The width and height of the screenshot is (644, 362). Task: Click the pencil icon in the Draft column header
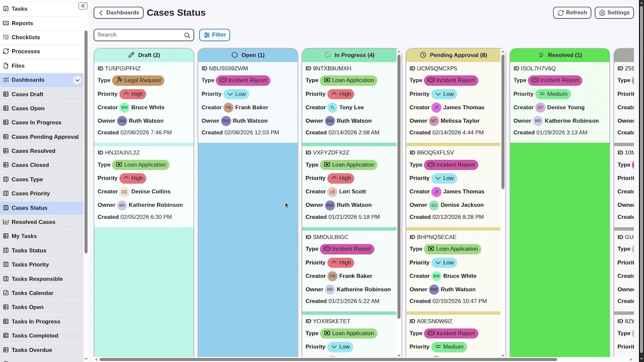coord(131,55)
